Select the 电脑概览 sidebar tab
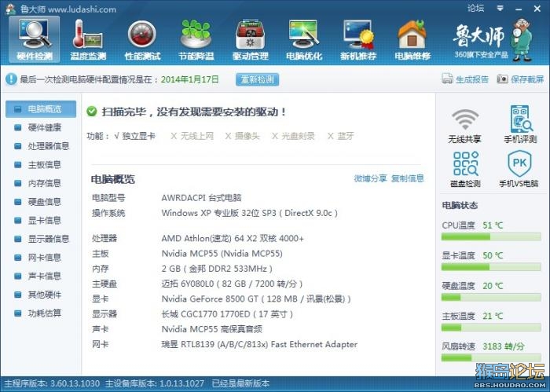Image resolution: width=550 pixels, height=392 pixels. pyautogui.click(x=41, y=109)
